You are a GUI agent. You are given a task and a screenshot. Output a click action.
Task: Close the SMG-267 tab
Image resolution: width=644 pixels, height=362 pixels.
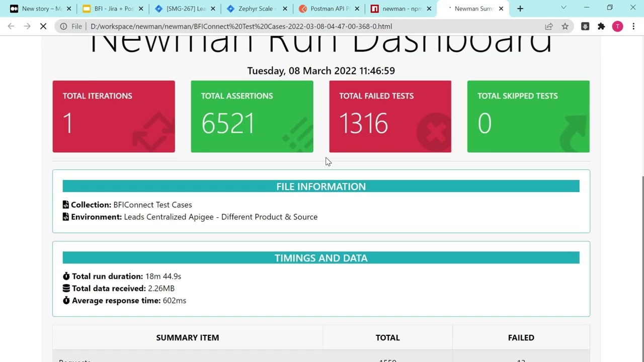coord(213,9)
